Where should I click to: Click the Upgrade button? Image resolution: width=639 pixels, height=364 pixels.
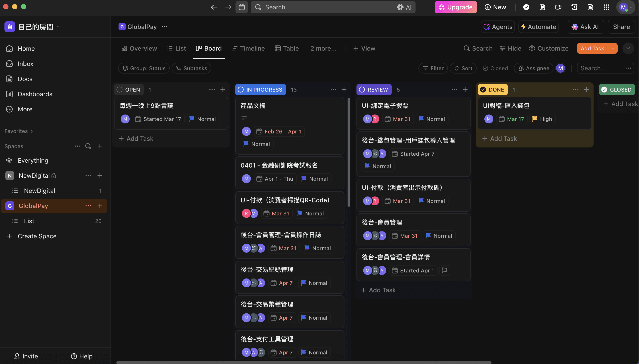point(455,7)
